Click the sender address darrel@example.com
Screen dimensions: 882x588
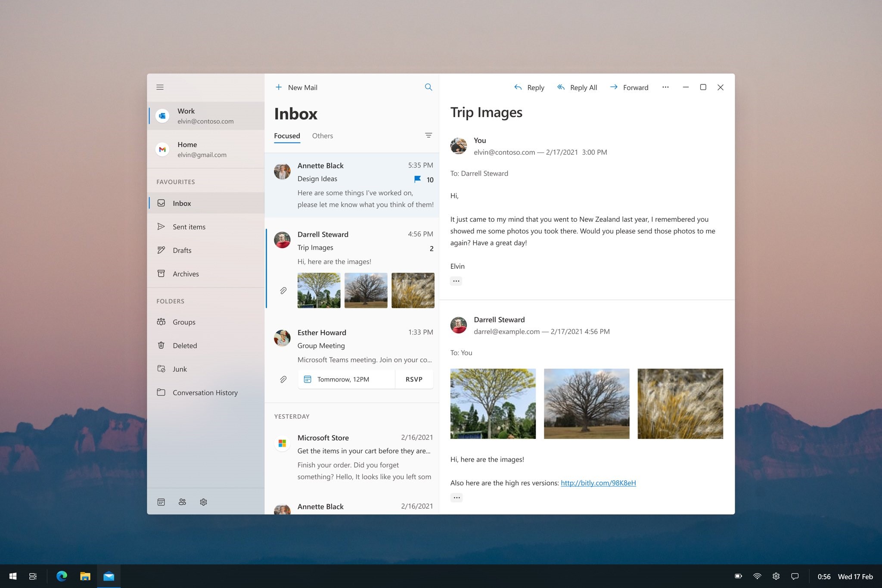pyautogui.click(x=506, y=331)
